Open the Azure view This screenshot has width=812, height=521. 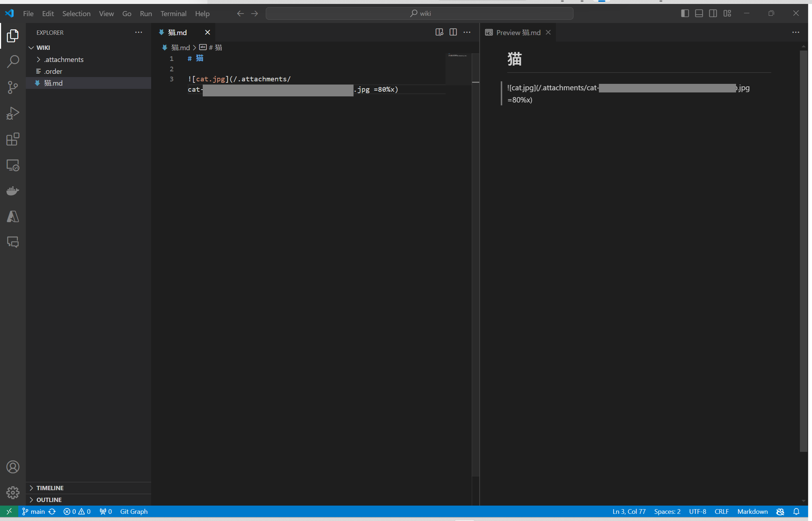click(x=13, y=216)
